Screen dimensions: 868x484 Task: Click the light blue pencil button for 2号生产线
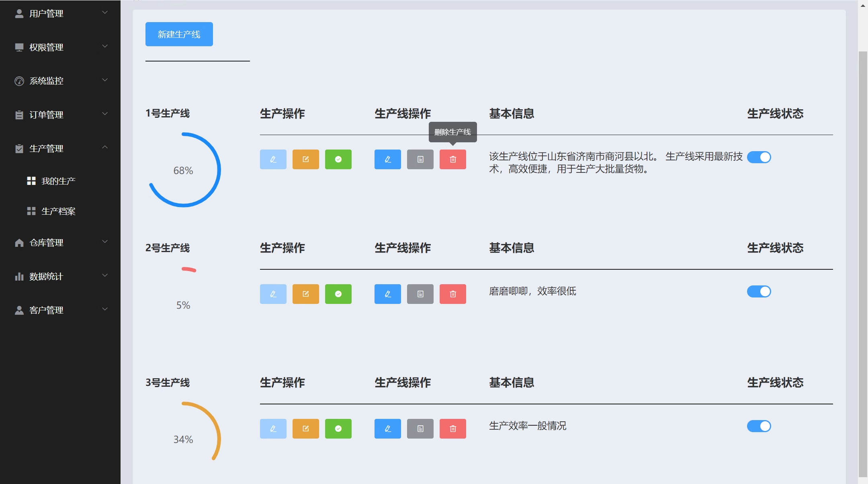pos(273,294)
